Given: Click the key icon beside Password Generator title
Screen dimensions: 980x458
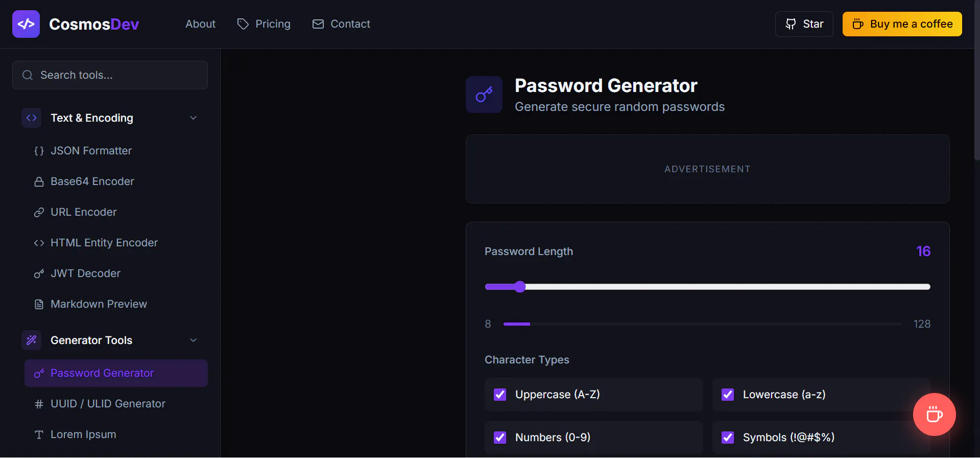Looking at the screenshot, I should coord(484,95).
